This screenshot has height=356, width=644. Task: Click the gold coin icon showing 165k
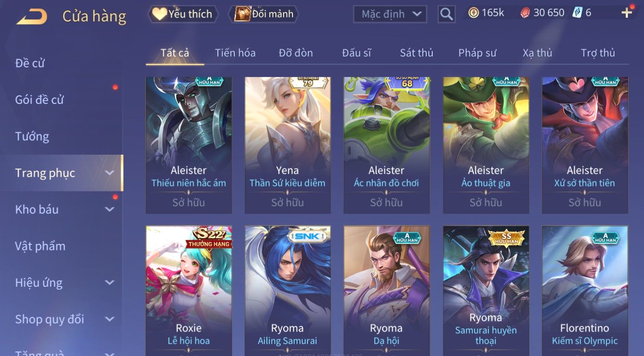[x=473, y=13]
